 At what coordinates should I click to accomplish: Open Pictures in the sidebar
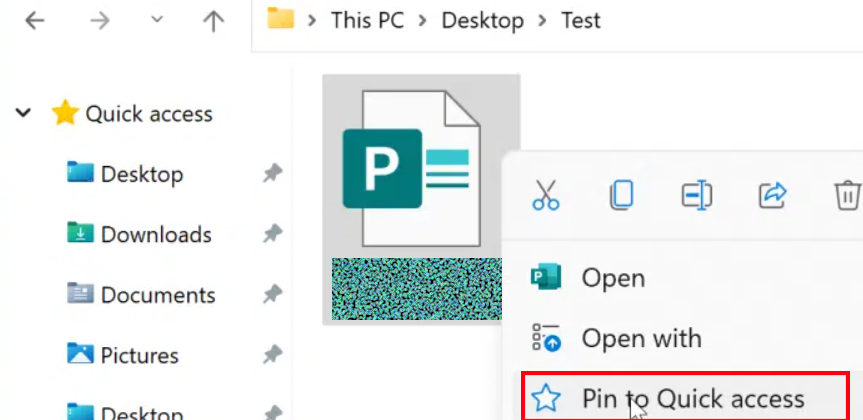pyautogui.click(x=139, y=355)
